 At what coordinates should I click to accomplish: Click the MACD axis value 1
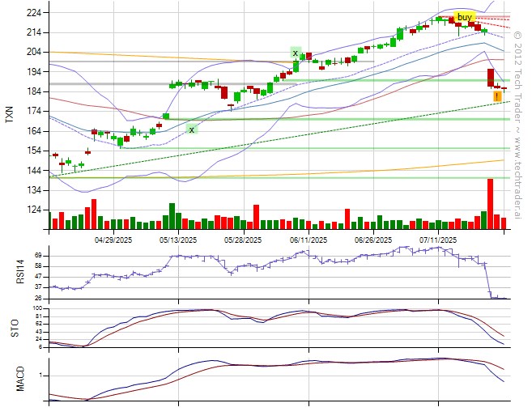40,376
